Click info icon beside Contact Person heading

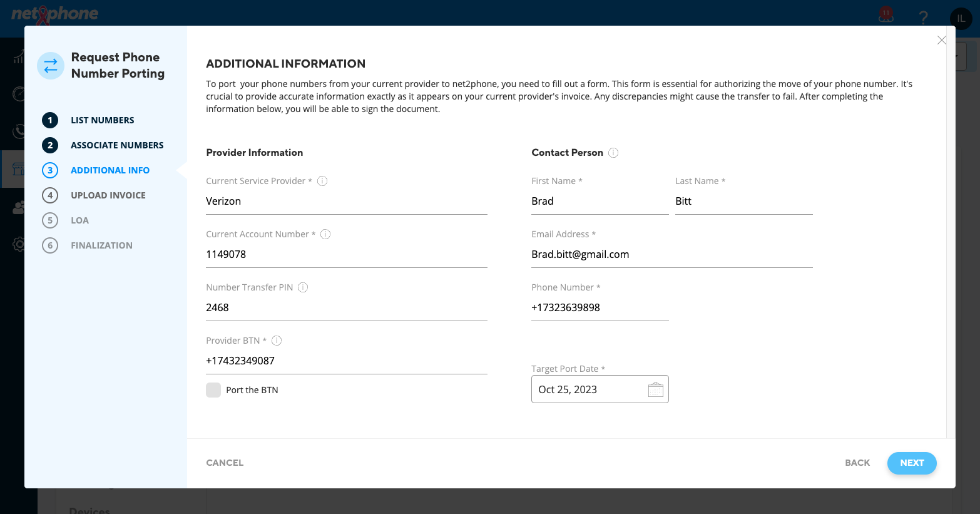[x=613, y=153]
